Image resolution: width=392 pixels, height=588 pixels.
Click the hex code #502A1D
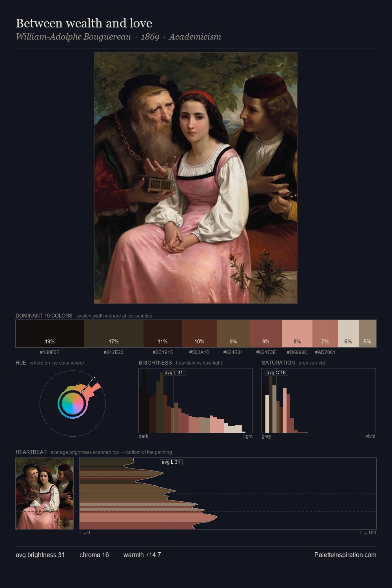point(200,352)
